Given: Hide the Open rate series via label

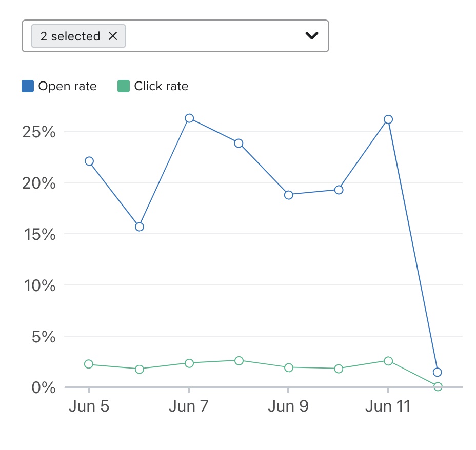Looking at the screenshot, I should (67, 86).
